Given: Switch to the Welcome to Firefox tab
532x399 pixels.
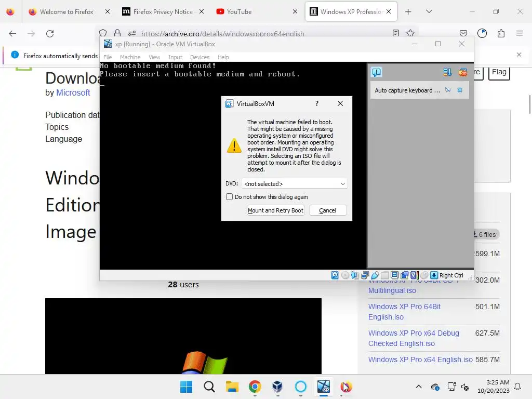Looking at the screenshot, I should (x=66, y=12).
